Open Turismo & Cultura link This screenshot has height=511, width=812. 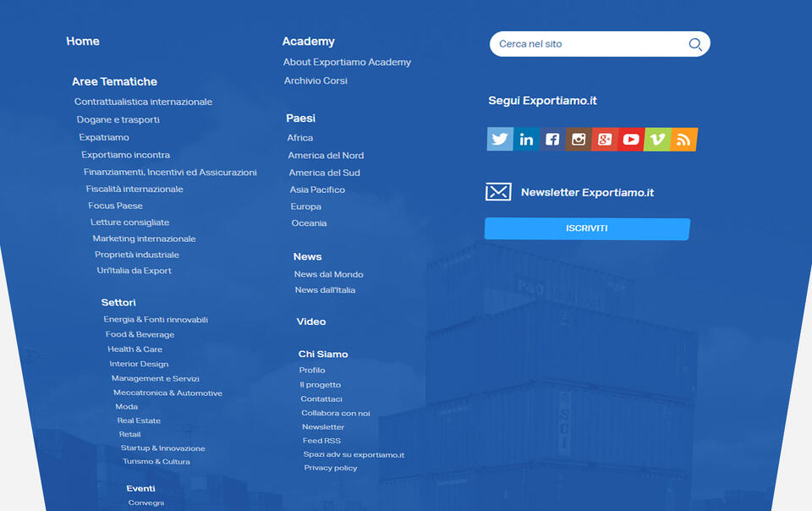[x=156, y=461]
